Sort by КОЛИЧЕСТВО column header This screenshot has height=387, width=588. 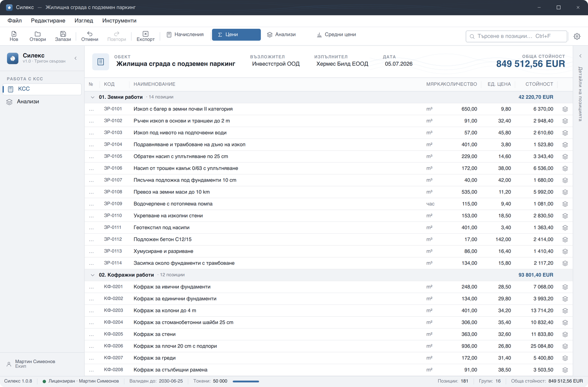tap(460, 84)
